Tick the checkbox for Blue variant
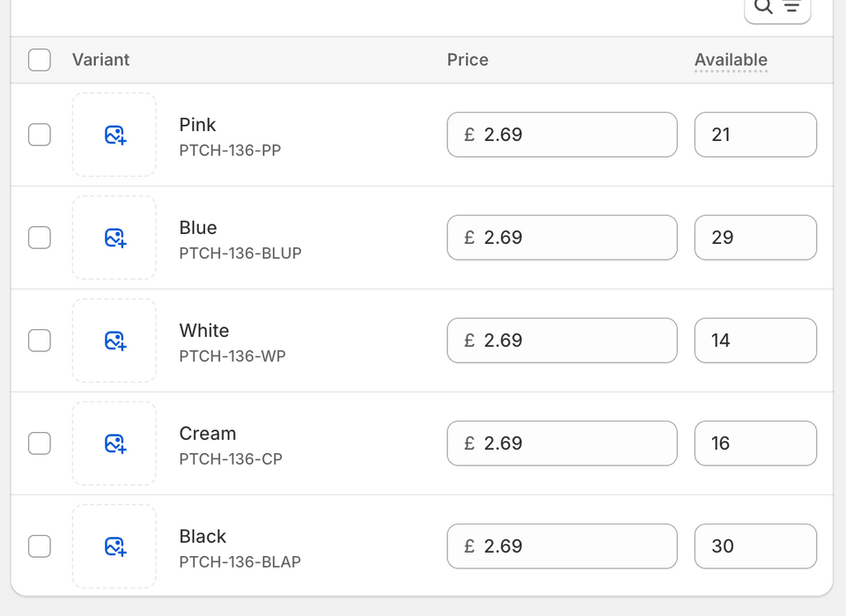The height and width of the screenshot is (616, 846). tap(40, 238)
